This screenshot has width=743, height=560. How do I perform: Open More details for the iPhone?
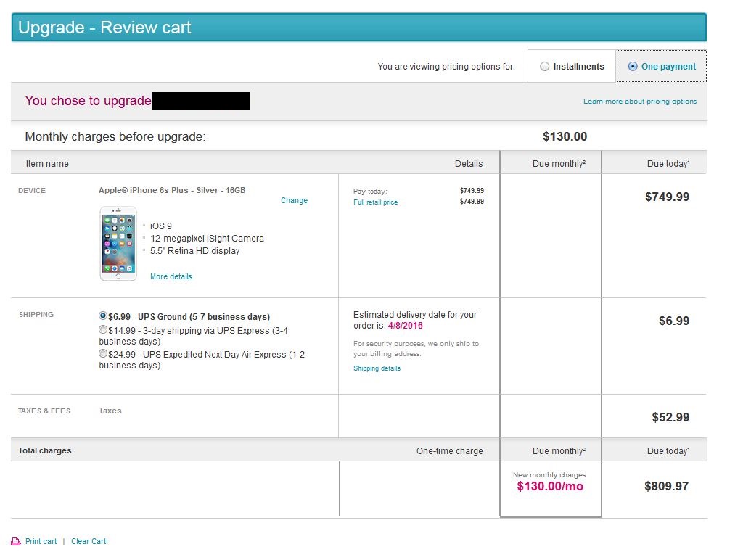coord(171,276)
